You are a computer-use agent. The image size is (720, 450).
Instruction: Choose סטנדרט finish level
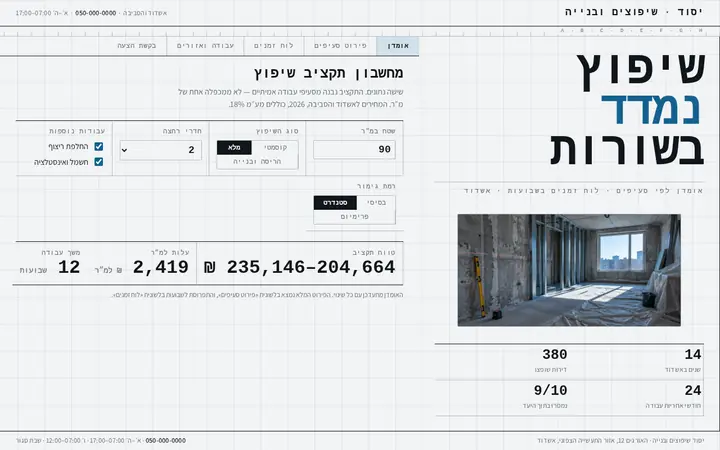(335, 202)
